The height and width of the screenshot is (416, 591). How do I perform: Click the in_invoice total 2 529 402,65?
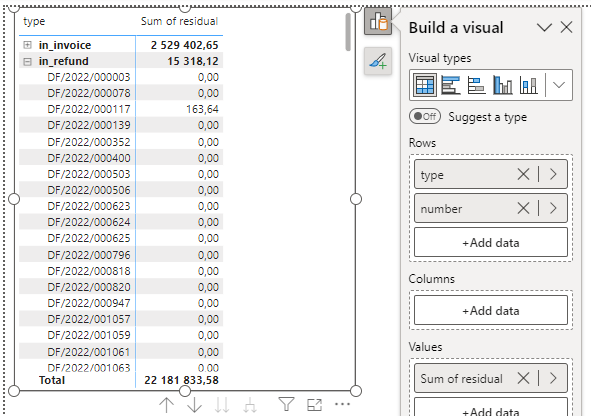point(184,45)
